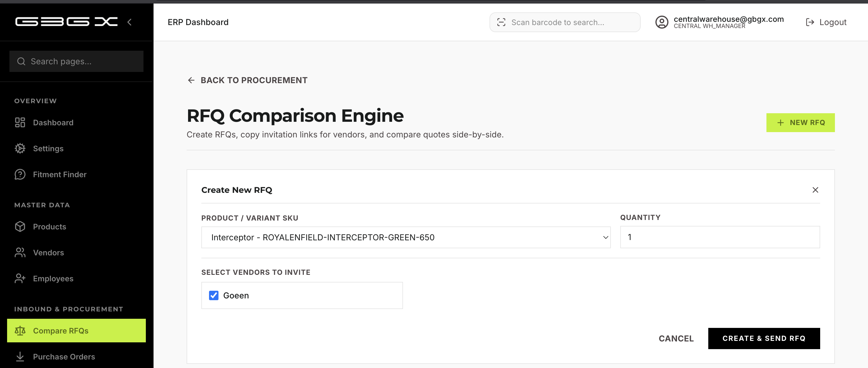Open the Dashboard page
The image size is (868, 368).
tap(76, 123)
